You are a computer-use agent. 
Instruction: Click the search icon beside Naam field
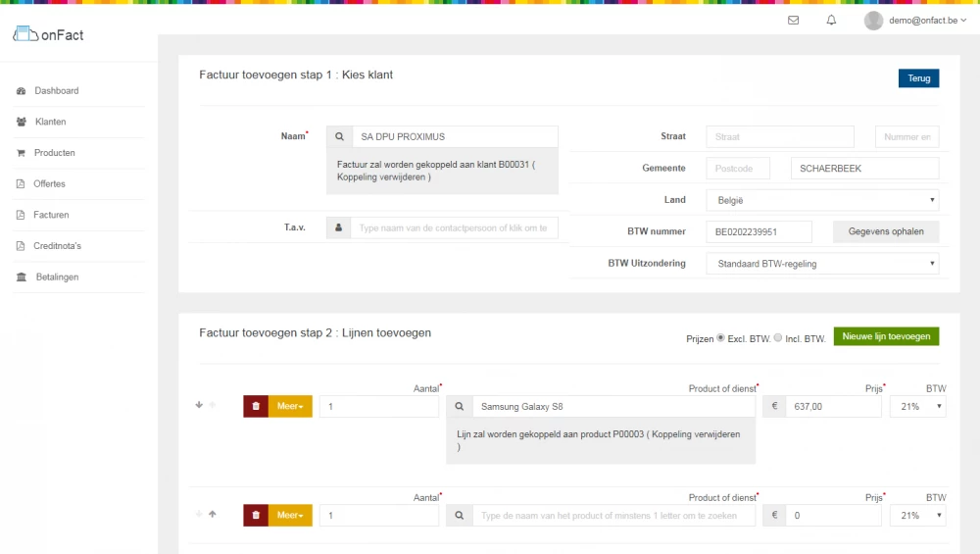click(339, 137)
